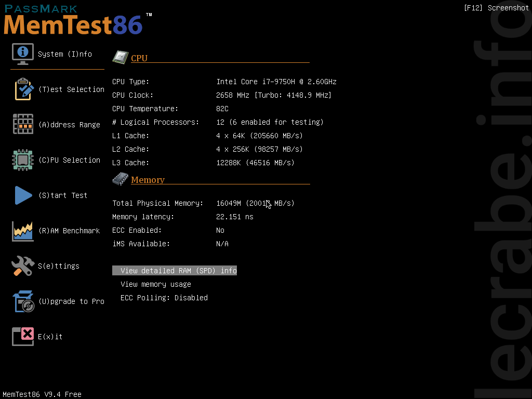Select View memory usage option

point(156,284)
